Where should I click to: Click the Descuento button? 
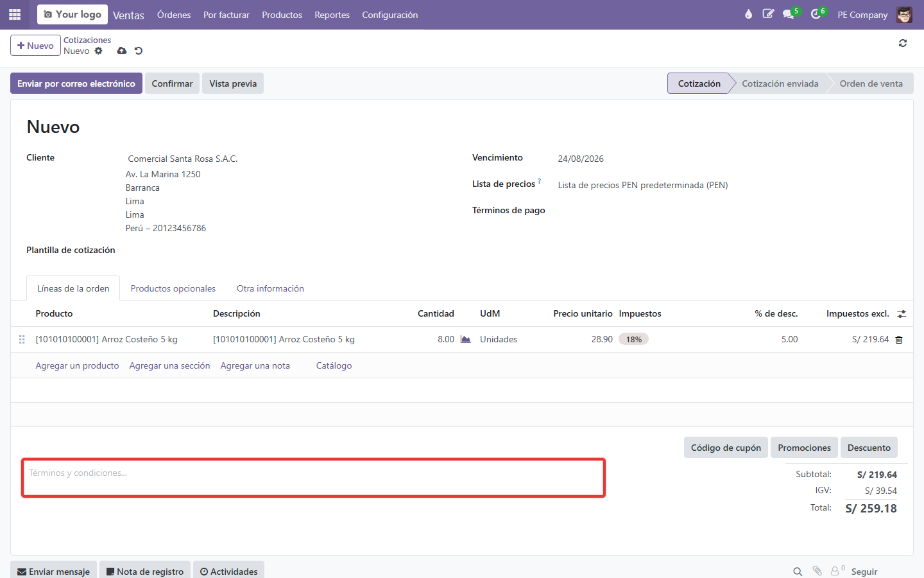coord(869,448)
